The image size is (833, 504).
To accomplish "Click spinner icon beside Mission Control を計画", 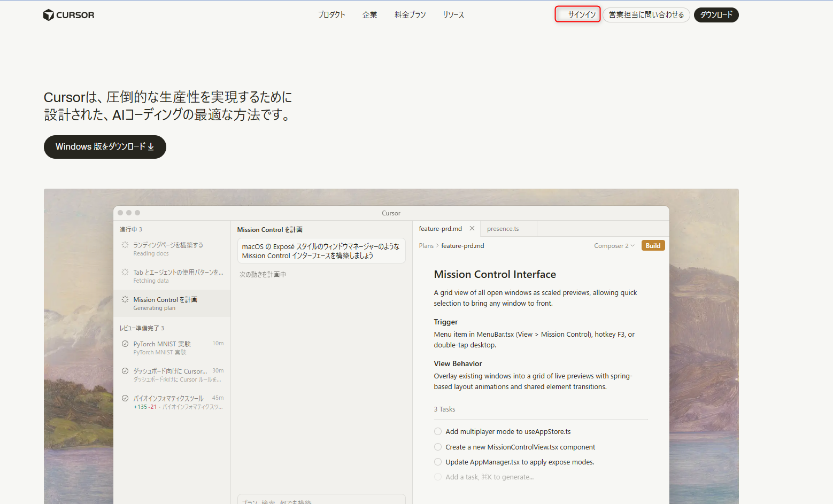I will pyautogui.click(x=125, y=300).
